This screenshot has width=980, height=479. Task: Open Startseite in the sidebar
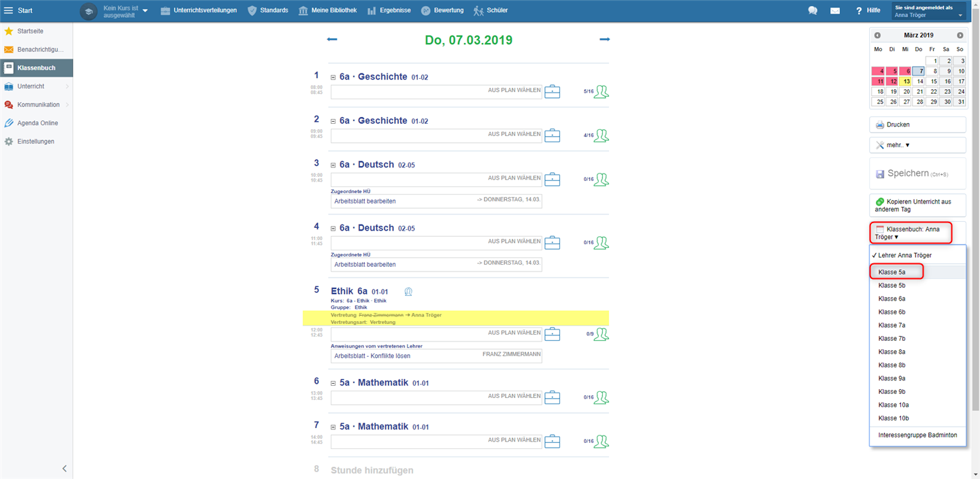point(36,31)
